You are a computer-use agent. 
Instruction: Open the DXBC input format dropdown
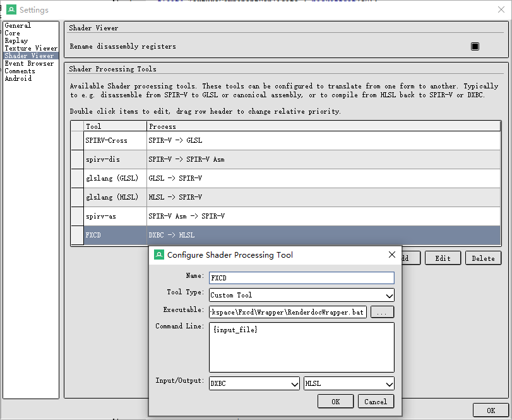[254, 383]
